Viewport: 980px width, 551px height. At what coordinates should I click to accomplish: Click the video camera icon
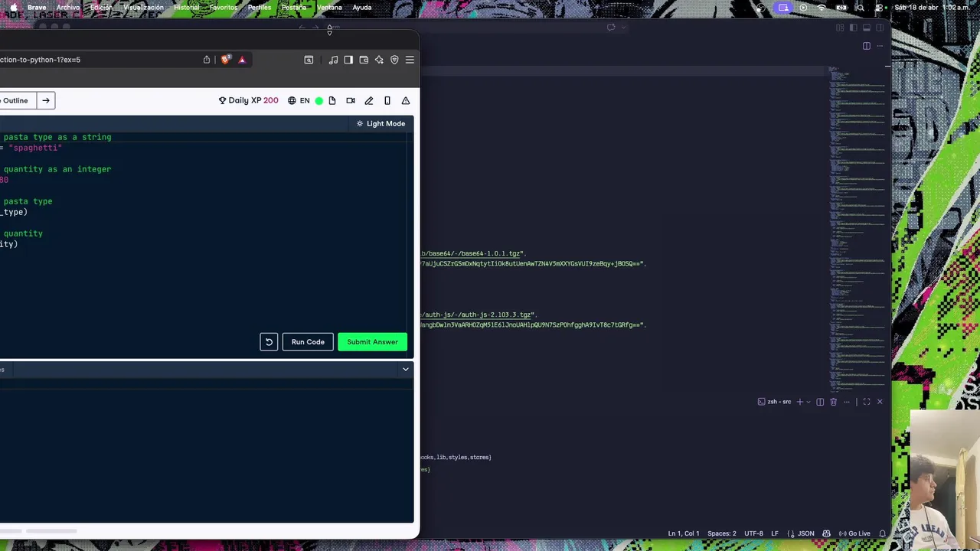(x=351, y=100)
